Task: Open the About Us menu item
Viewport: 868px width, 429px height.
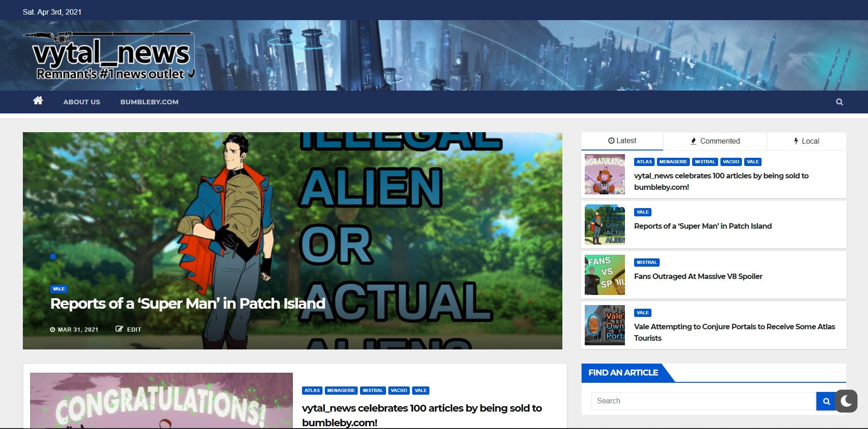Action: click(x=82, y=102)
